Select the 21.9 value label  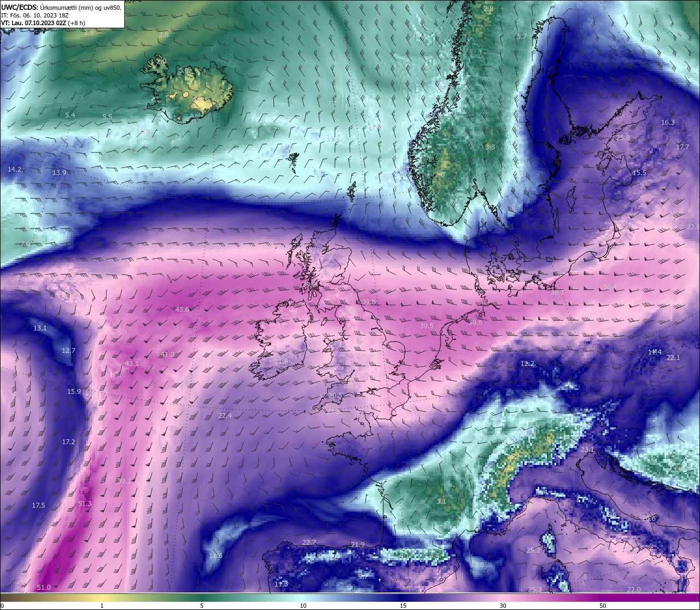(x=358, y=545)
